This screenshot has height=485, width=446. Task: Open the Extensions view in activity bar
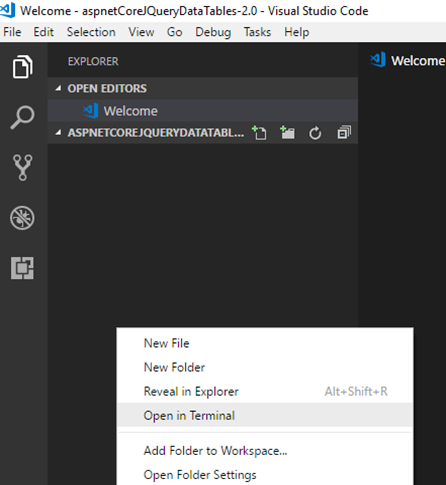[x=22, y=268]
